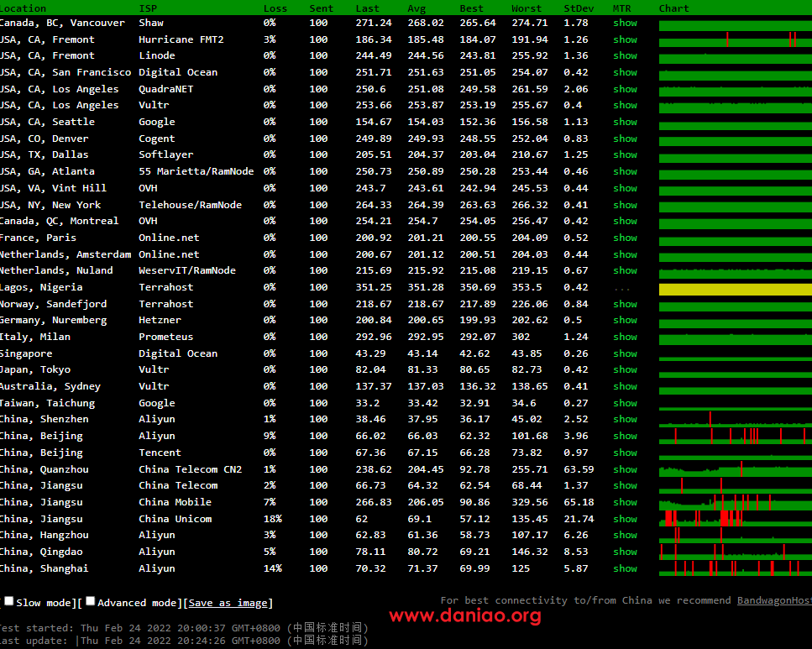
Task: Click the Last column header
Action: point(367,8)
